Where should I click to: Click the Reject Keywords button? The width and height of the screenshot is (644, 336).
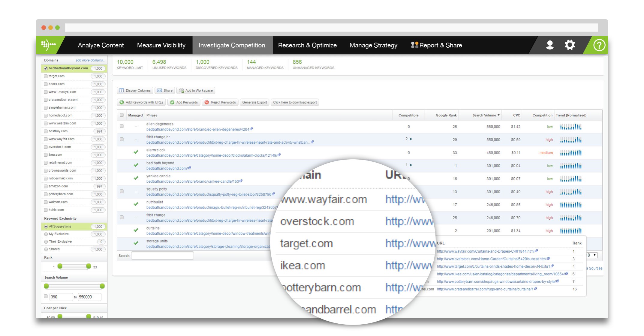(x=220, y=102)
